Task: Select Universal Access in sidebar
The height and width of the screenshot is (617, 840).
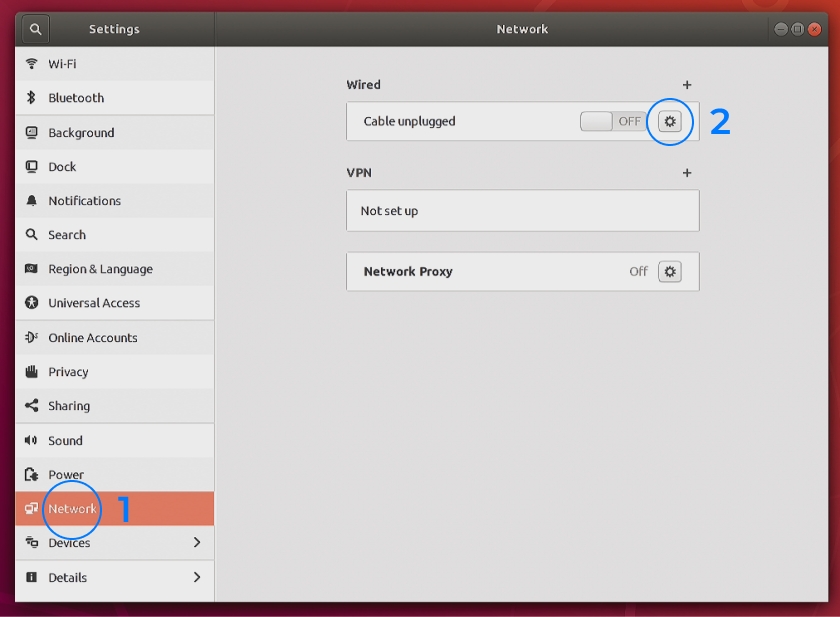Action: pos(94,303)
